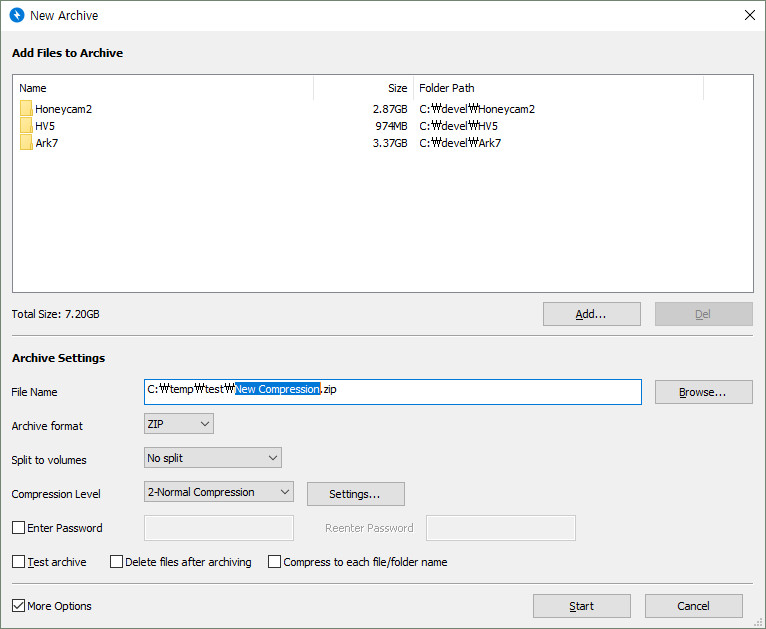Click the Add... button
The height and width of the screenshot is (629, 766).
tap(592, 314)
